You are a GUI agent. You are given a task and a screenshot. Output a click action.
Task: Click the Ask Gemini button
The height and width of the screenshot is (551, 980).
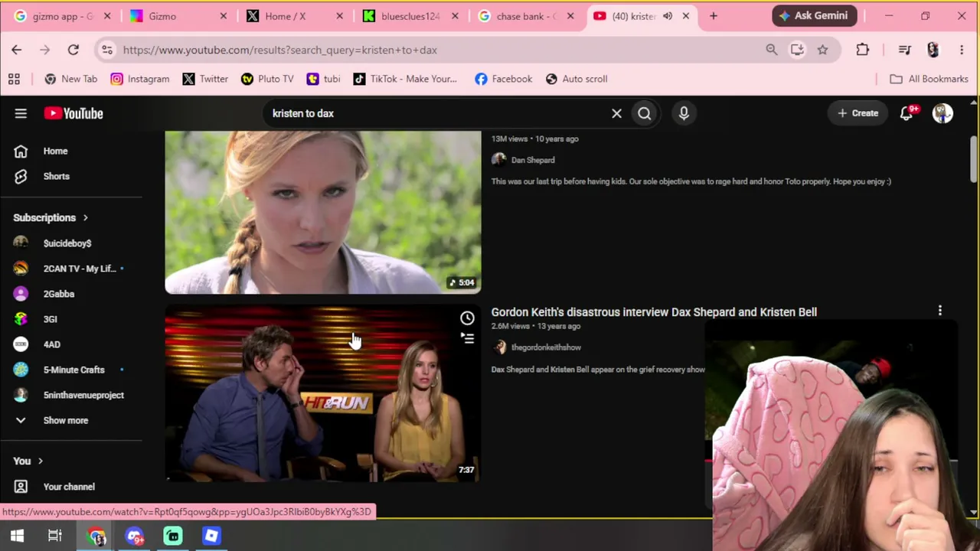click(x=815, y=15)
